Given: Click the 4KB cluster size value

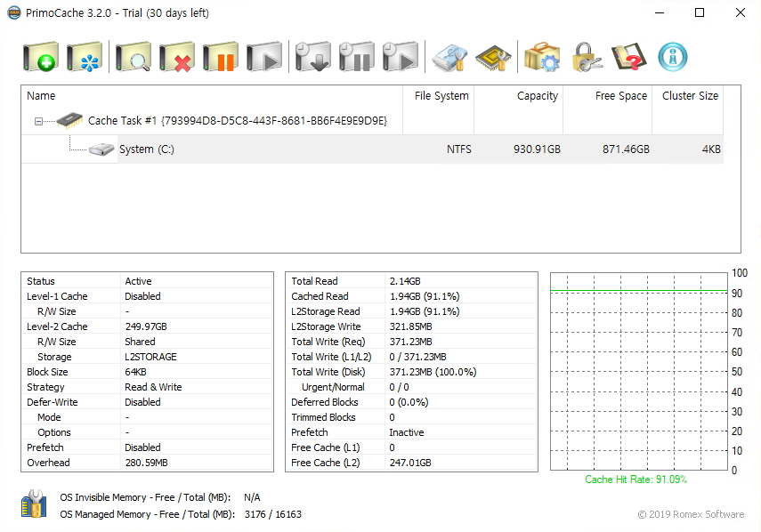Looking at the screenshot, I should [x=711, y=149].
